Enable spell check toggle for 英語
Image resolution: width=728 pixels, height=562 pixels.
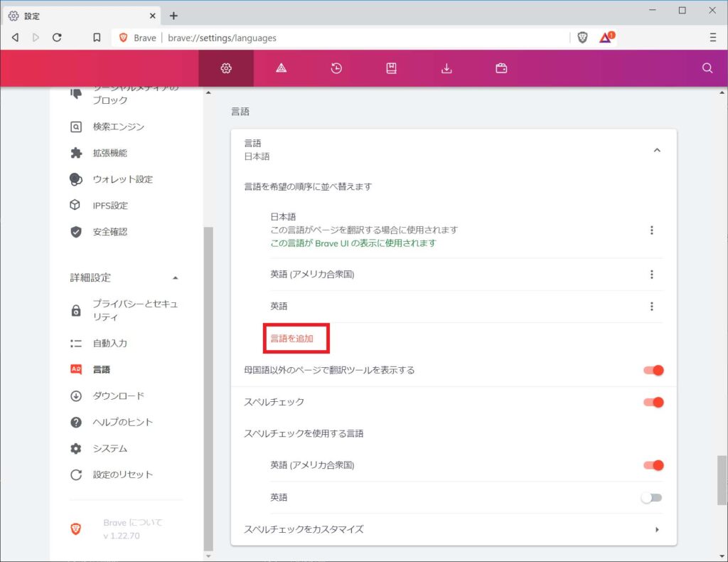point(651,498)
